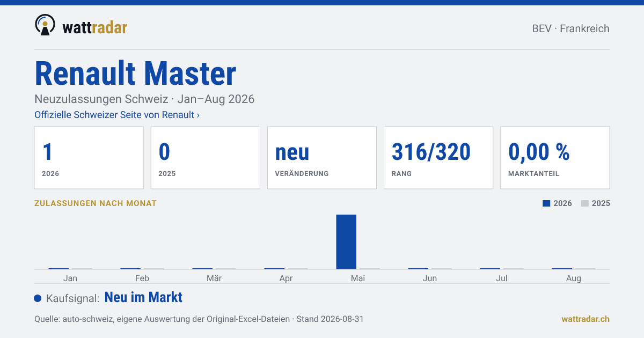The height and width of the screenshot is (338, 644).
Task: Click the blue 2026 legend swatch
Action: [546, 203]
